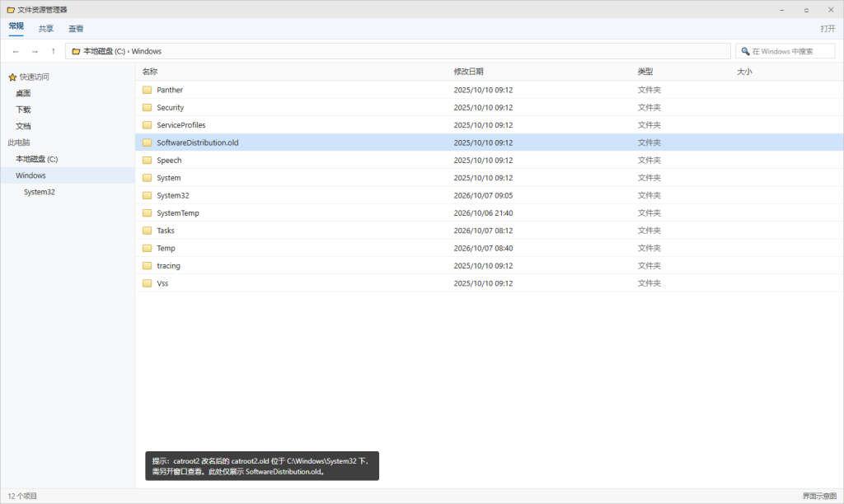Sort by the 大小 column header
Screen dimensions: 844x504
coord(744,72)
